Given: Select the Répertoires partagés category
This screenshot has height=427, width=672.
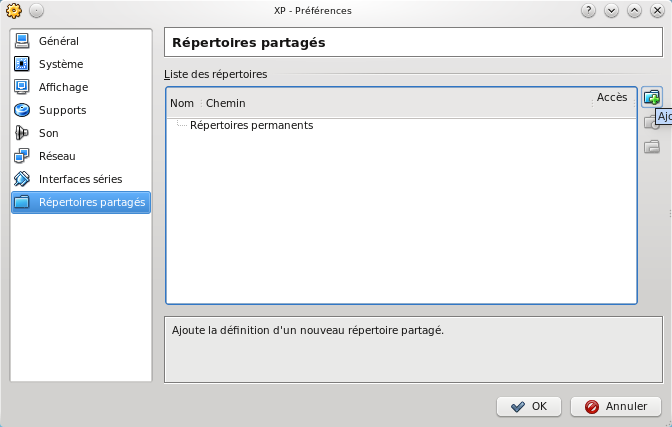Looking at the screenshot, I should (91, 202).
